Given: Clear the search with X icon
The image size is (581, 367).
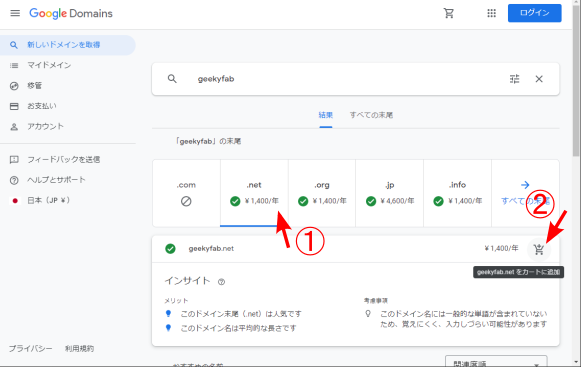Looking at the screenshot, I should point(539,79).
